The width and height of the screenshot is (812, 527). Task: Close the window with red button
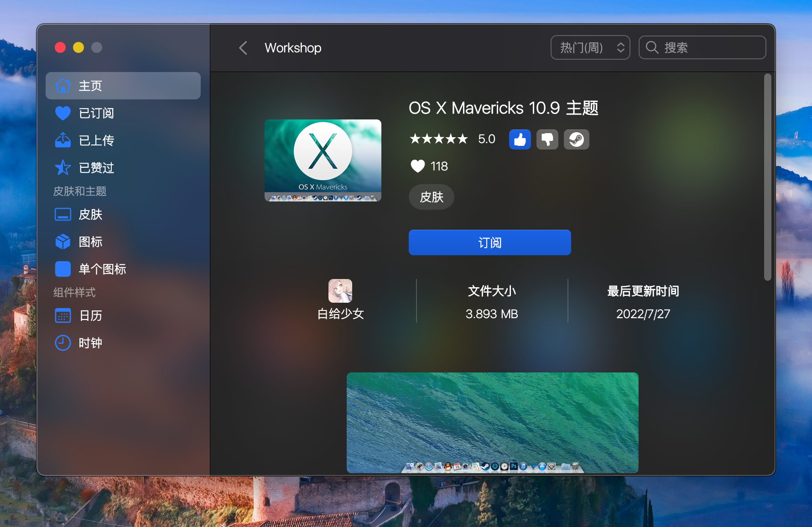tap(60, 47)
